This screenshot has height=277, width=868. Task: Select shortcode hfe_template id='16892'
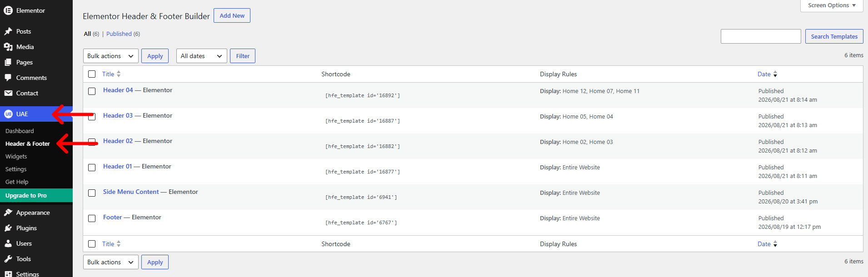[363, 95]
